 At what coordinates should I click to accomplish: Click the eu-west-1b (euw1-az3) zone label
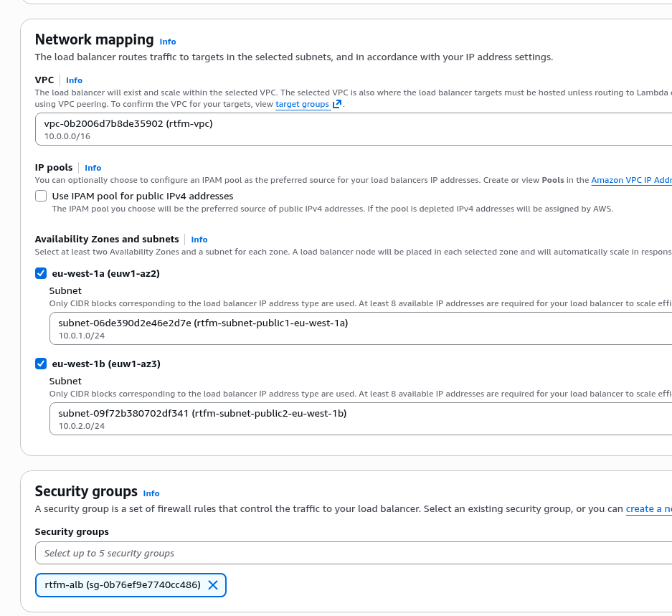point(106,364)
